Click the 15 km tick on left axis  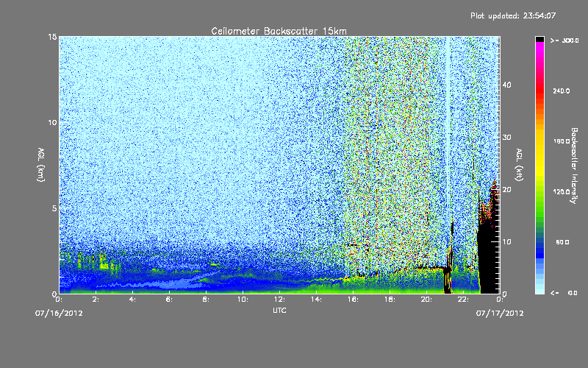coord(52,37)
